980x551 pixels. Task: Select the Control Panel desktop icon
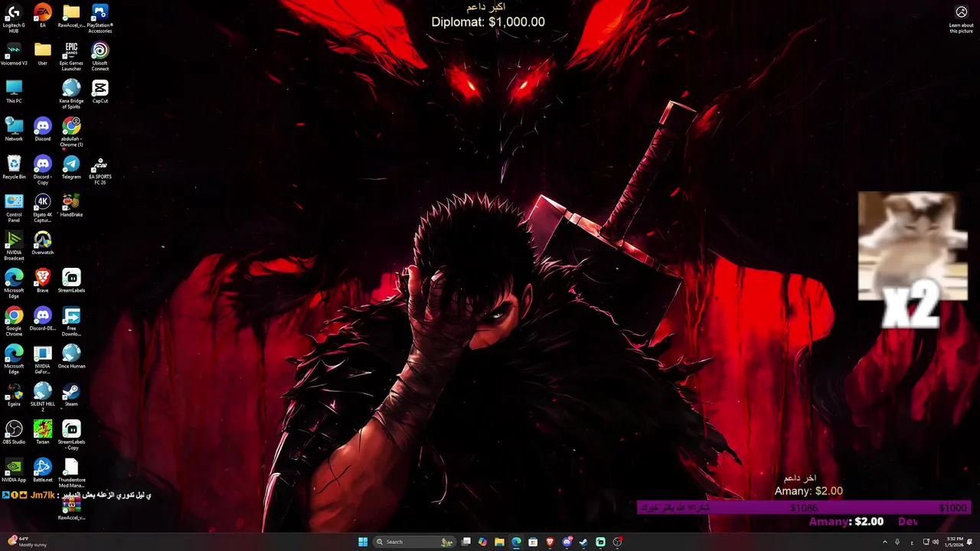tap(14, 207)
